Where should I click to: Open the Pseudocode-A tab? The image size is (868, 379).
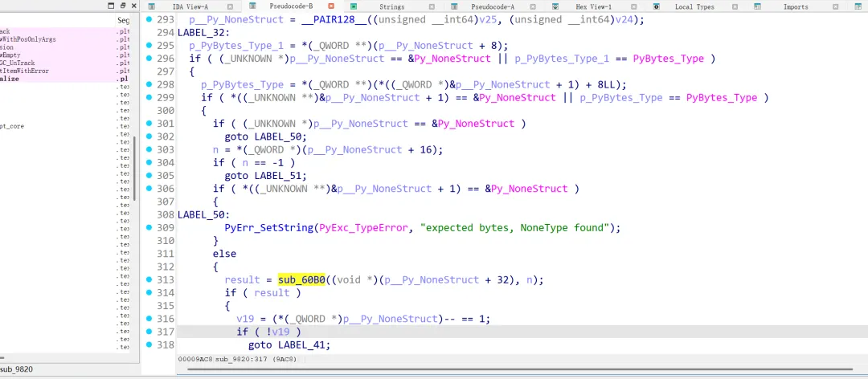click(493, 6)
